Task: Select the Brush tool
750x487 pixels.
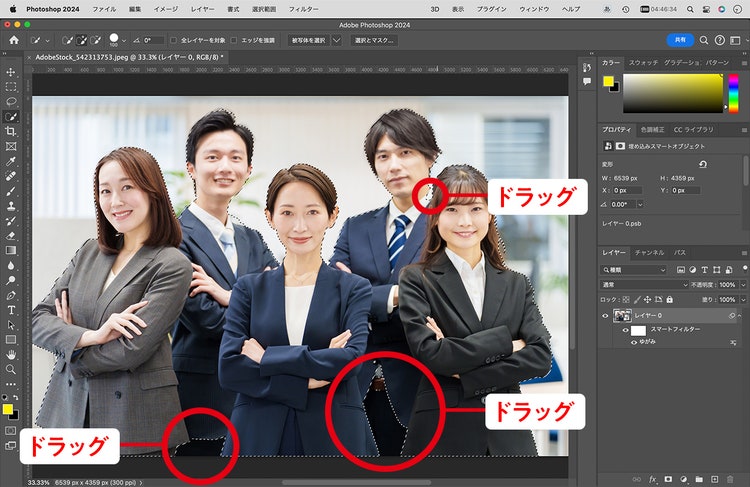Action: (x=11, y=191)
